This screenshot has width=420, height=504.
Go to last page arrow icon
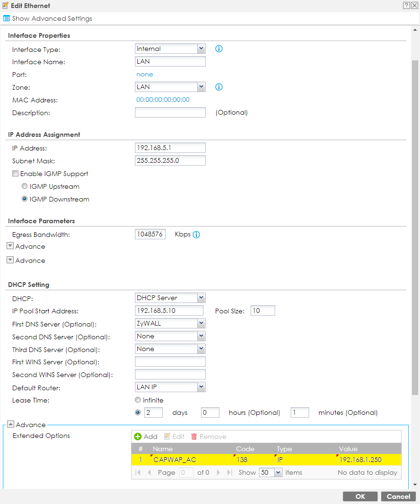(229, 472)
